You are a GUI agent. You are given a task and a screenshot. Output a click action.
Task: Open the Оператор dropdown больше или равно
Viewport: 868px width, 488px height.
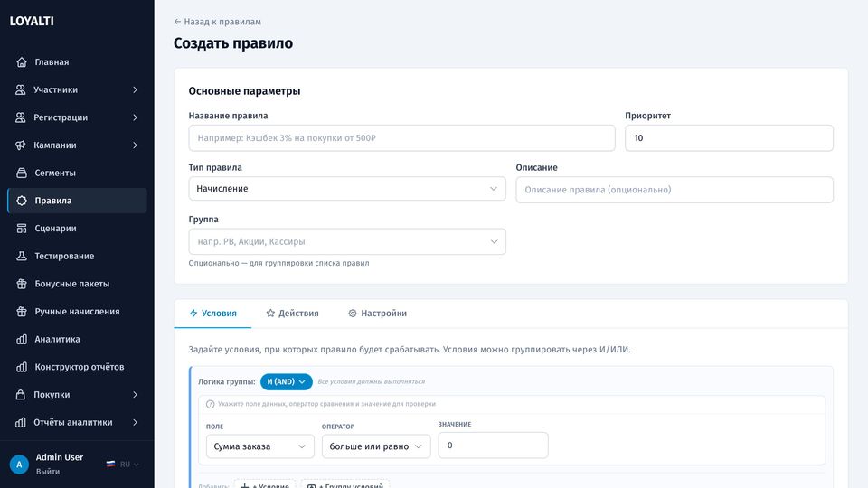[x=376, y=446]
